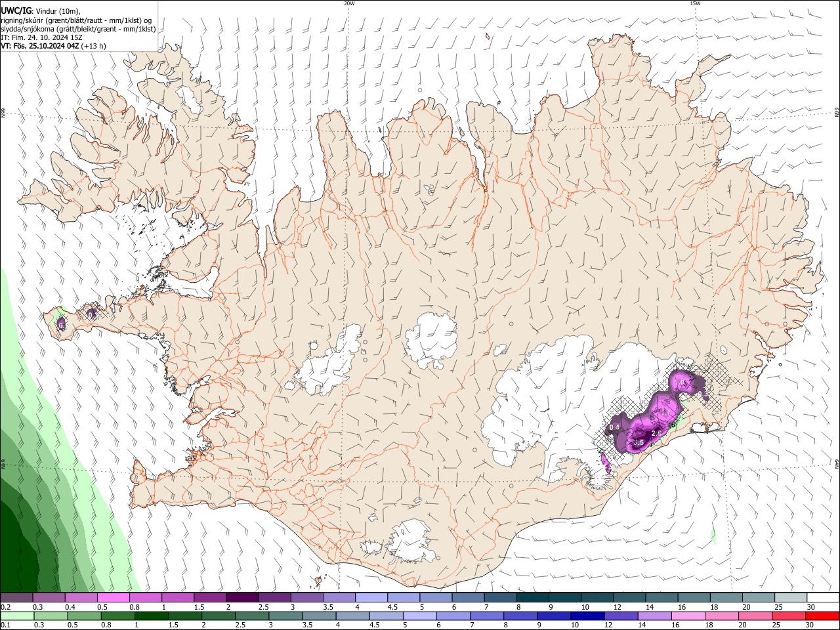The image size is (840, 630).
Task: Click the '0.2' label on the snow scale
Action: (x=5, y=607)
